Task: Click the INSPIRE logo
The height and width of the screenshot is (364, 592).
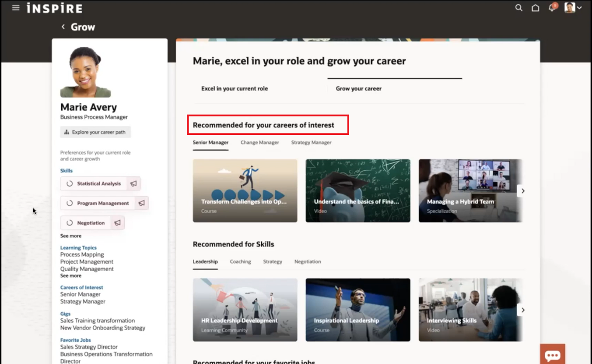Action: 54,7
